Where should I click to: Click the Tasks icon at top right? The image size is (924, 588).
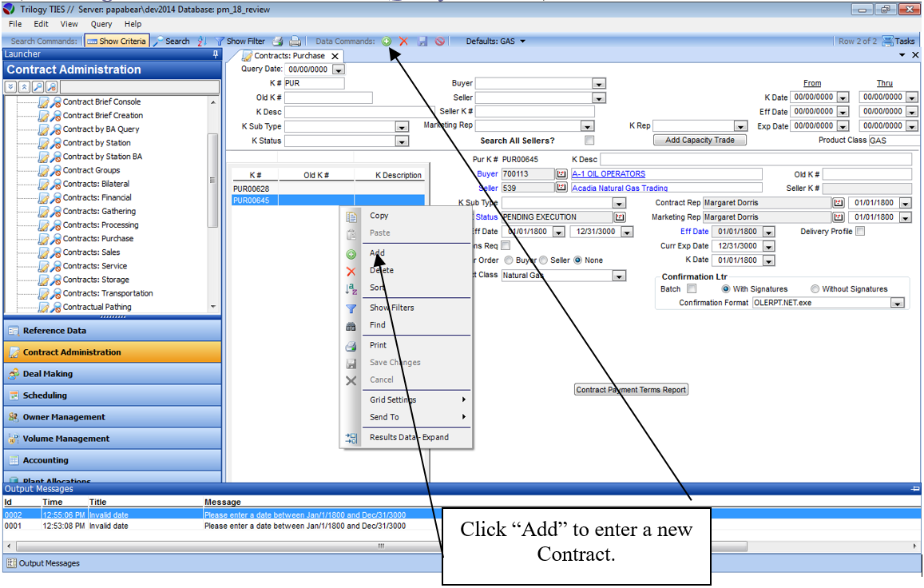point(887,42)
